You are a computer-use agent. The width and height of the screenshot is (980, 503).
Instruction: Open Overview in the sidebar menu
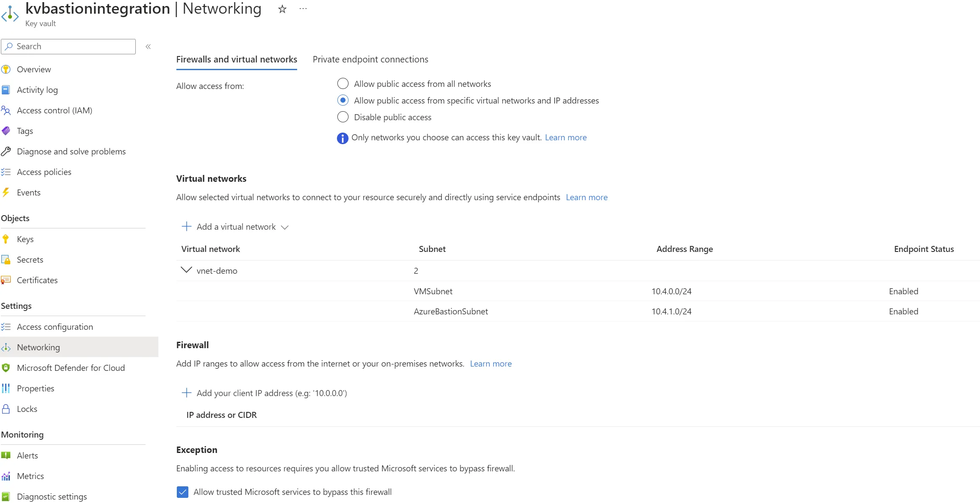click(34, 69)
